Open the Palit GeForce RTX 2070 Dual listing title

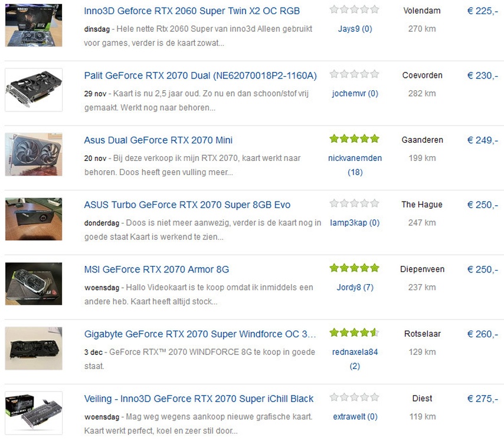(x=200, y=75)
